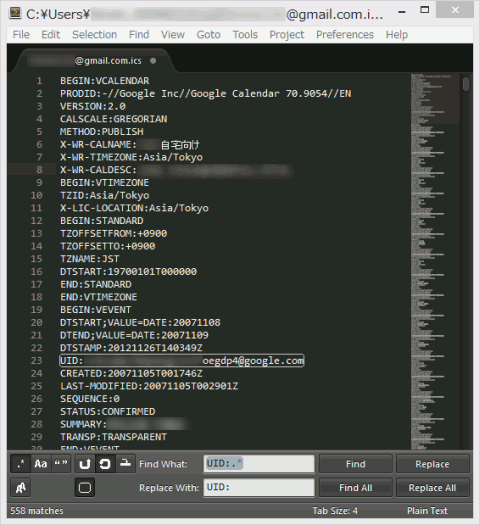480x525 pixels.
Task: Click the highlighted UID line
Action: coord(182,361)
